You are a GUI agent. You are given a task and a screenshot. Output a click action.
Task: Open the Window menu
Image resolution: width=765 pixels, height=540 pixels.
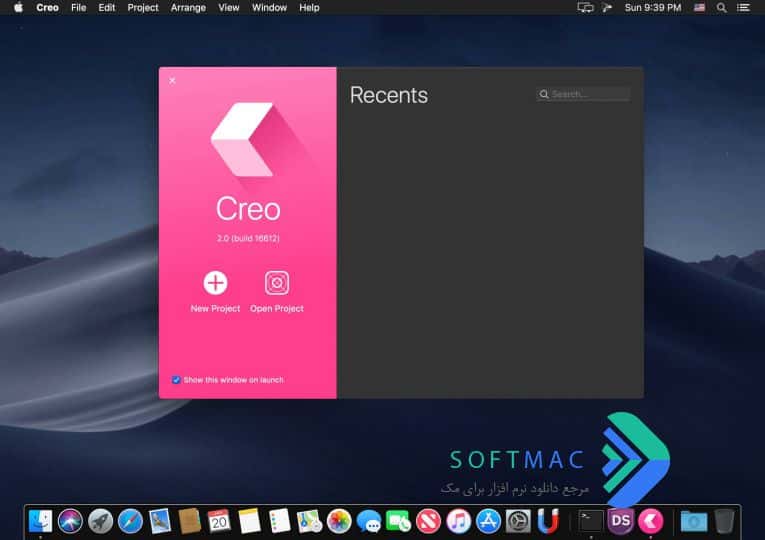269,7
